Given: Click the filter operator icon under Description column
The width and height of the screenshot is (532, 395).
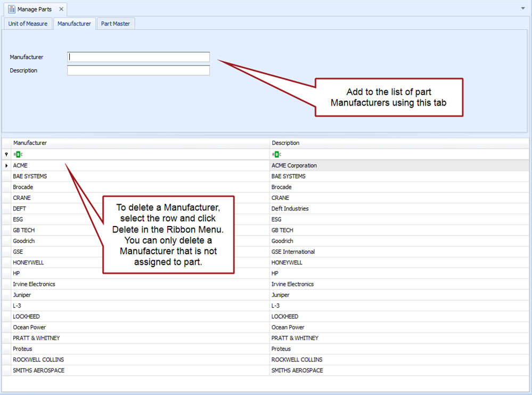Looking at the screenshot, I should (x=276, y=154).
